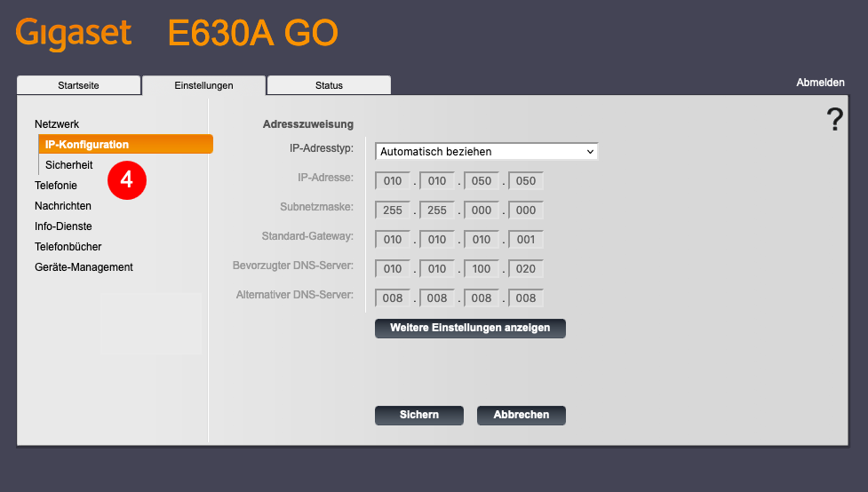
Task: Click first octet of Bevorzugter DNS-Server
Action: point(393,269)
